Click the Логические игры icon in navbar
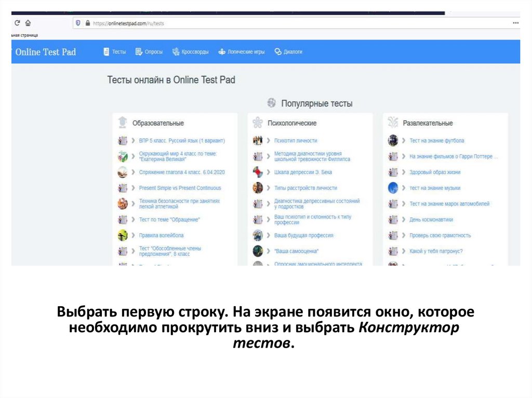Image resolution: width=532 pixels, height=398 pixels. (x=222, y=51)
